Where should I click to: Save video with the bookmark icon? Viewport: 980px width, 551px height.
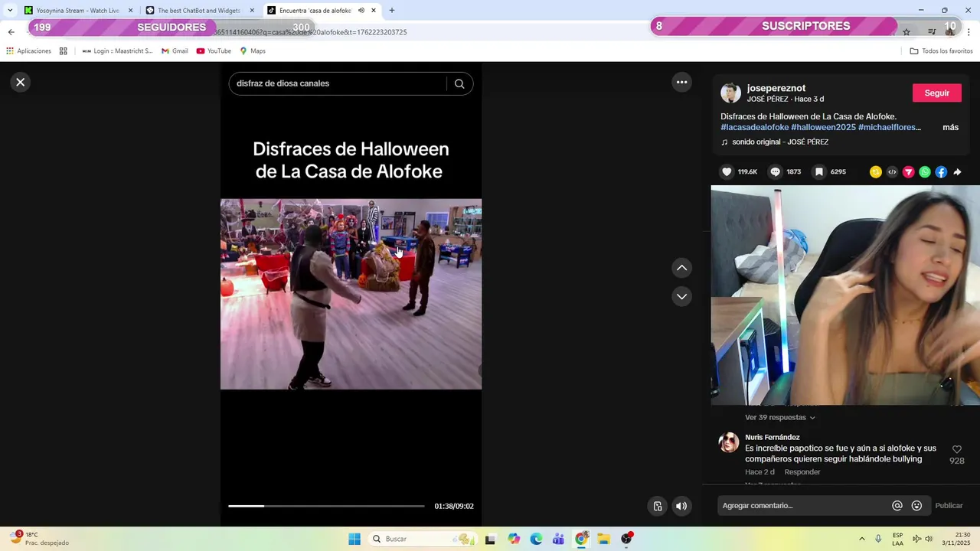[819, 172]
